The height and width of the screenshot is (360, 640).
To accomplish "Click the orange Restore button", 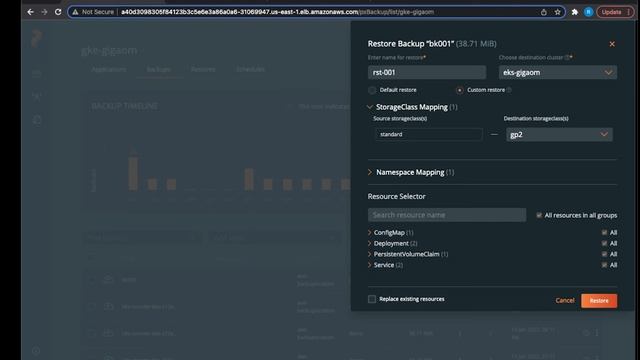I will [x=599, y=301].
